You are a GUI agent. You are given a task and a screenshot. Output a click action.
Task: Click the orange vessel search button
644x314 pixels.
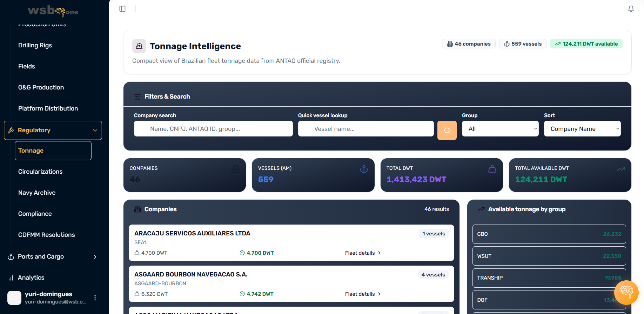point(447,130)
